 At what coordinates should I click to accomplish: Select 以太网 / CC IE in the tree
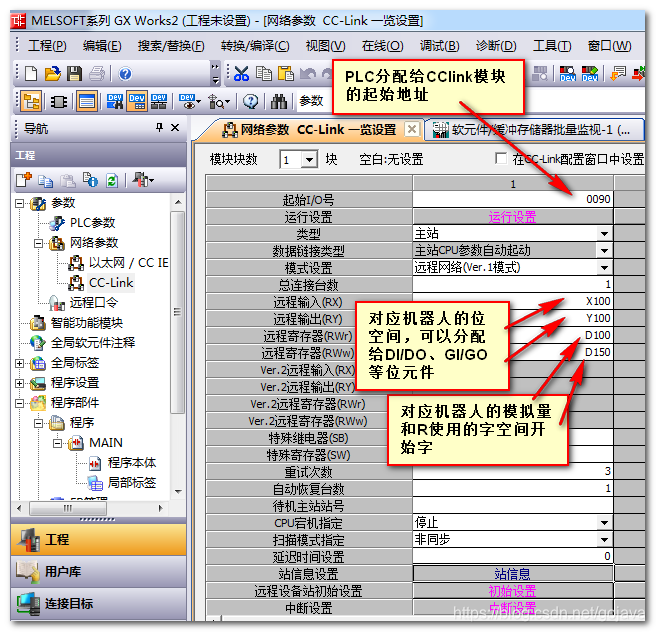pyautogui.click(x=128, y=263)
